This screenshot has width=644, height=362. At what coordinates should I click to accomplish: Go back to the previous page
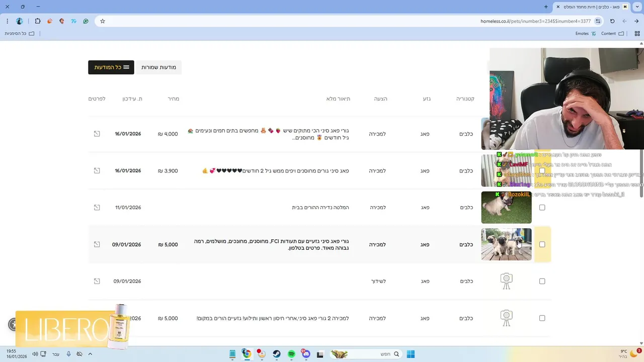[637, 21]
